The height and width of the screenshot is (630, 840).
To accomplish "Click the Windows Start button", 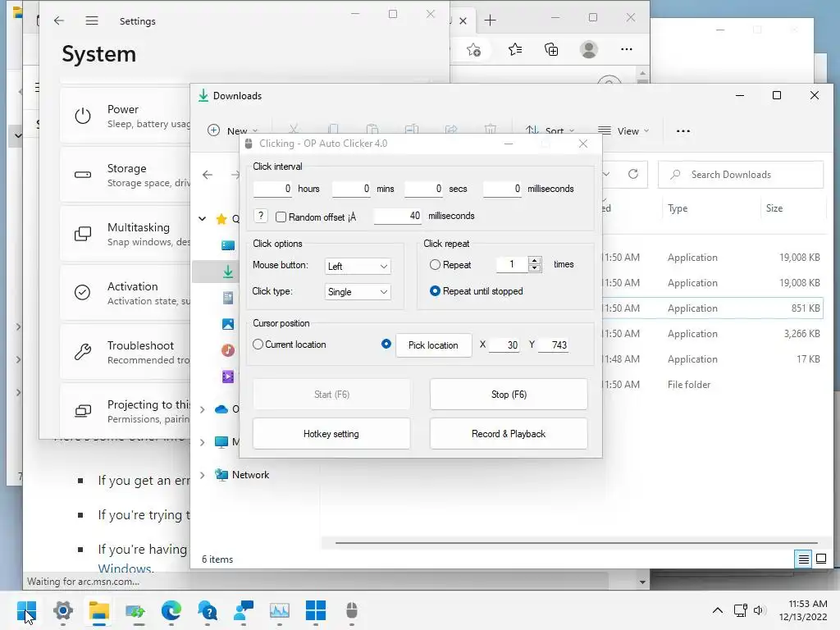I will (27, 610).
